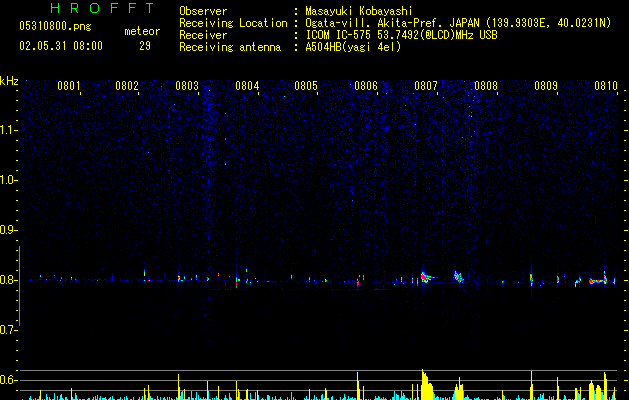Click the 0803 time marker
The height and width of the screenshot is (400, 629).
187,86
